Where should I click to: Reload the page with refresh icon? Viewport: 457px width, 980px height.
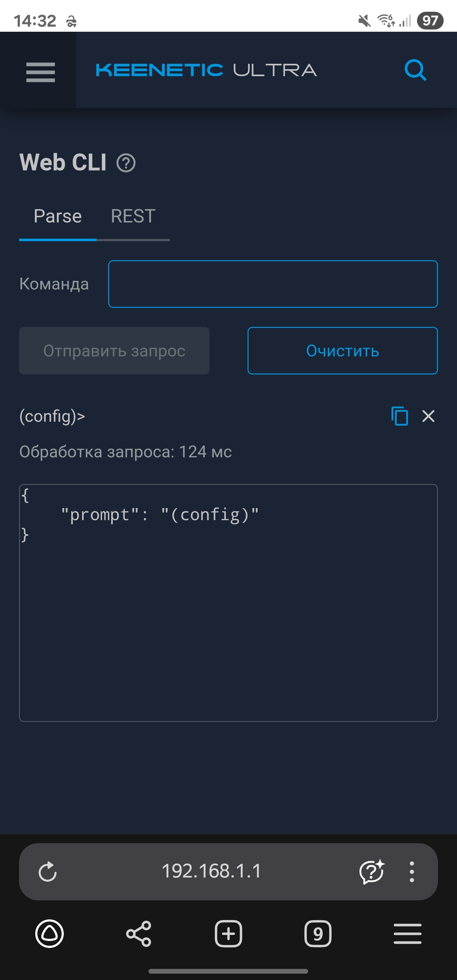coord(48,871)
